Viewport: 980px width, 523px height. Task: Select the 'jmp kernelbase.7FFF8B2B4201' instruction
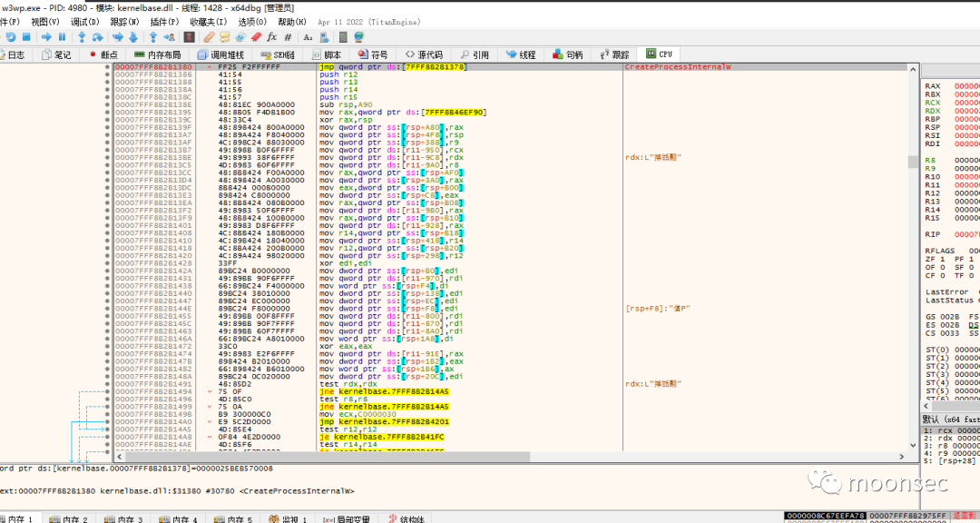tap(384, 421)
